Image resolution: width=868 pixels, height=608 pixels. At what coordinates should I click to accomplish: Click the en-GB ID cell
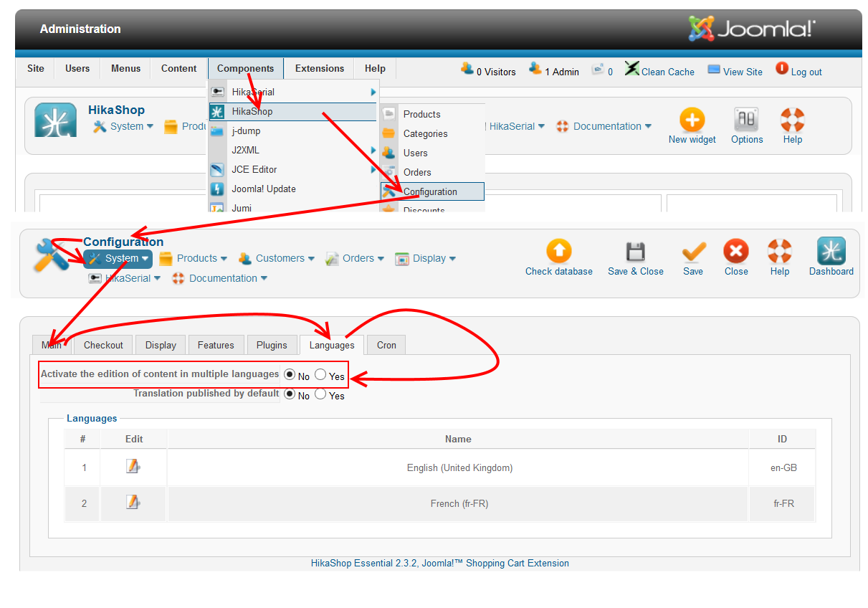click(x=783, y=467)
